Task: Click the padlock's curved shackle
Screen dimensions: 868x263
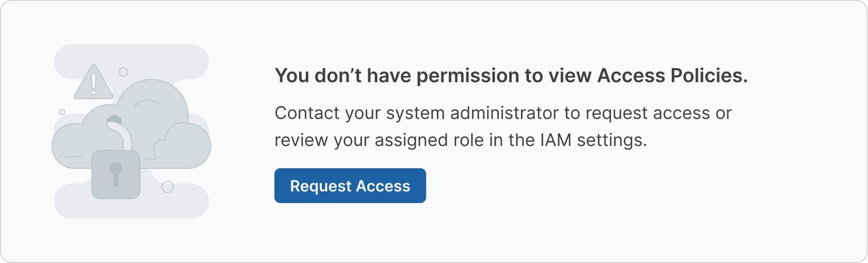Action: point(119,132)
